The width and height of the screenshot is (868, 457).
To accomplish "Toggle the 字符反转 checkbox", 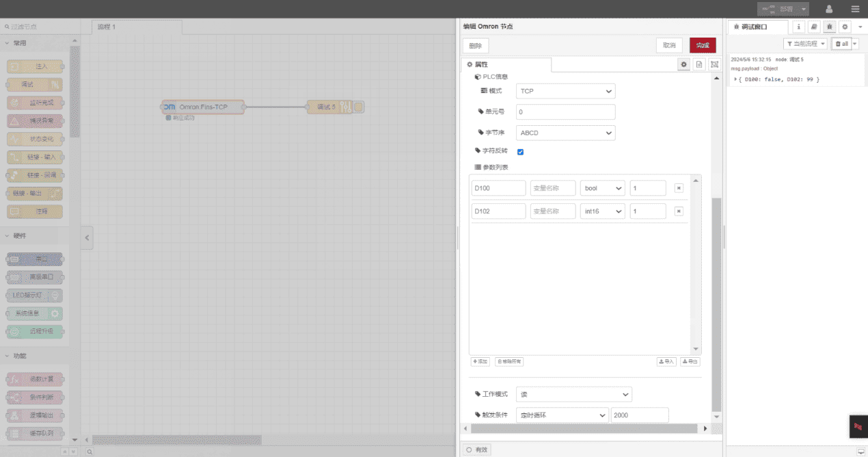I will (x=520, y=152).
